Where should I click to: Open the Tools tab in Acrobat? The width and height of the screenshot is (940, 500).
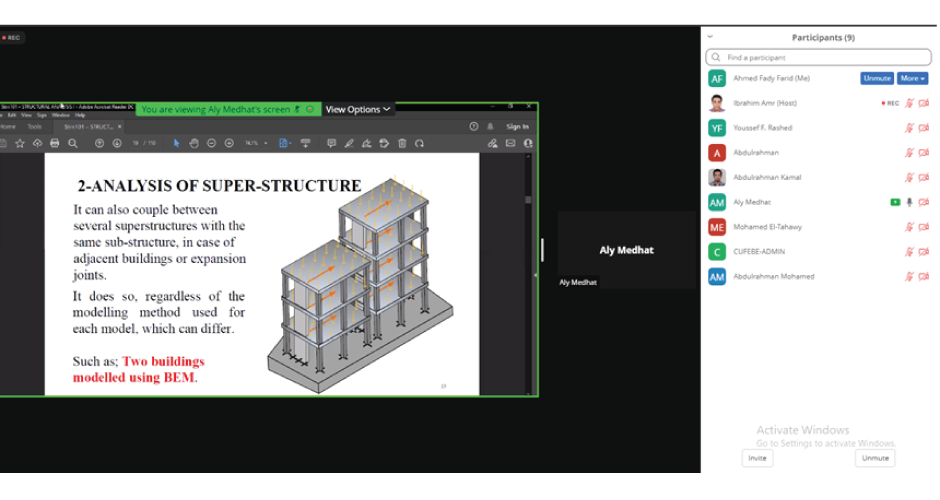coord(34,127)
